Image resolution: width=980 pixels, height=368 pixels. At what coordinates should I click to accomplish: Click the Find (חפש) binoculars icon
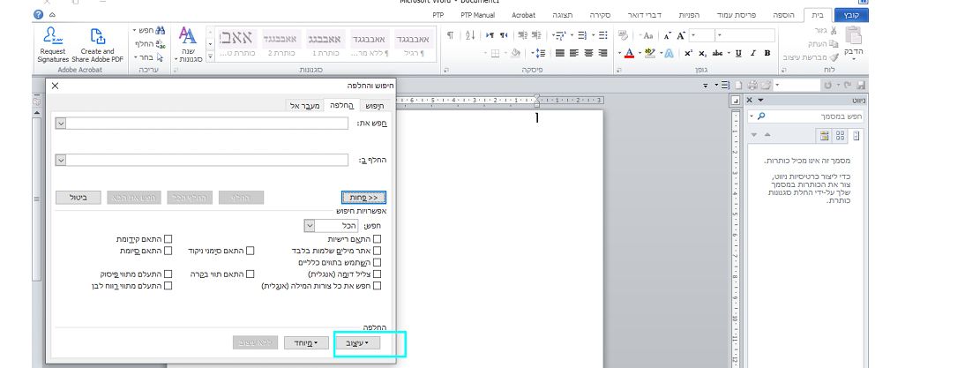pyautogui.click(x=160, y=30)
